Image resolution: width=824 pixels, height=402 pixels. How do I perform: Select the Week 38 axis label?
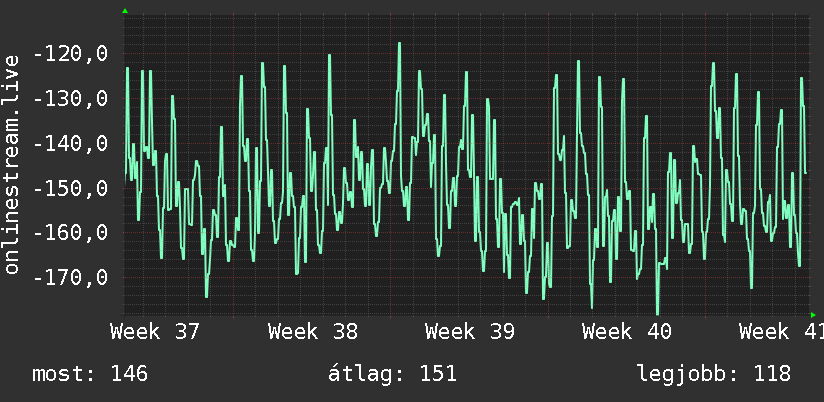[x=313, y=332]
